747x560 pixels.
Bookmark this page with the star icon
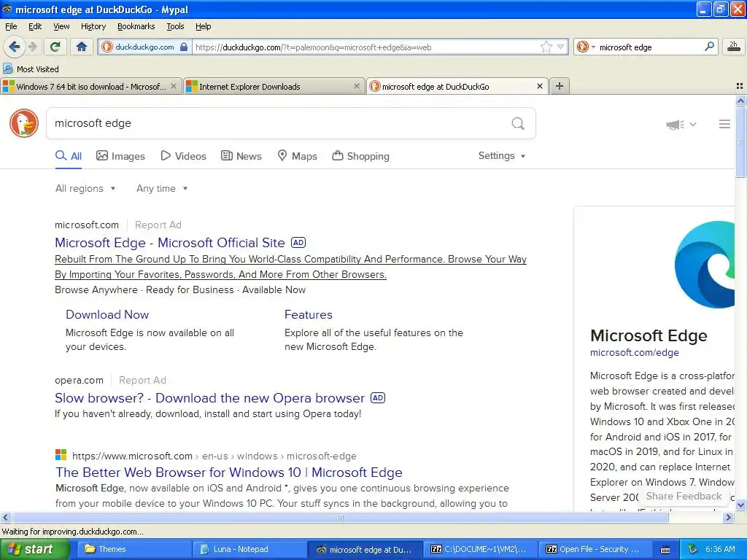click(x=546, y=47)
